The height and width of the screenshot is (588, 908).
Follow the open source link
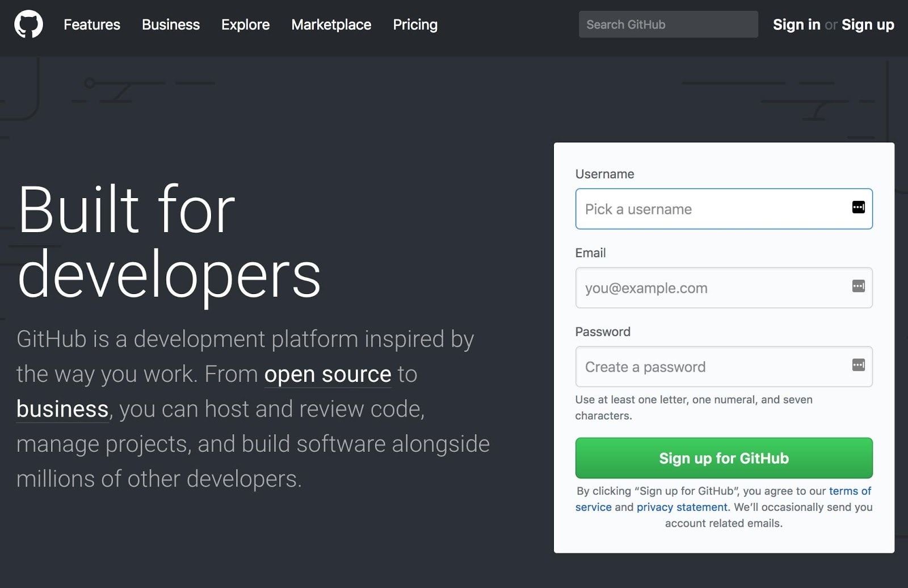(x=327, y=375)
